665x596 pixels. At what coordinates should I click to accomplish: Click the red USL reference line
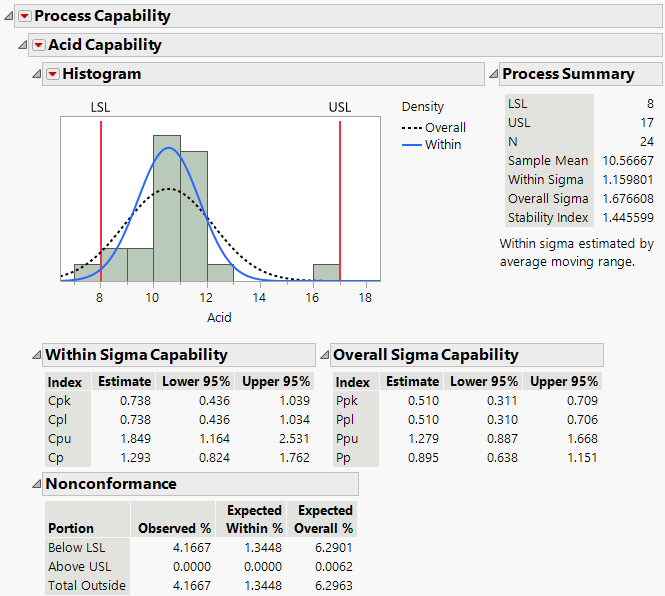(x=340, y=200)
